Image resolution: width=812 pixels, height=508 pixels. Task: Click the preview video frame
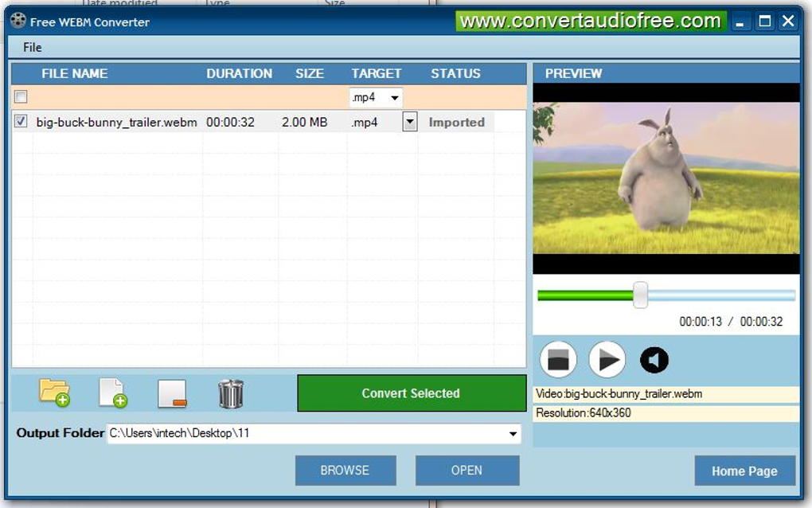point(666,178)
